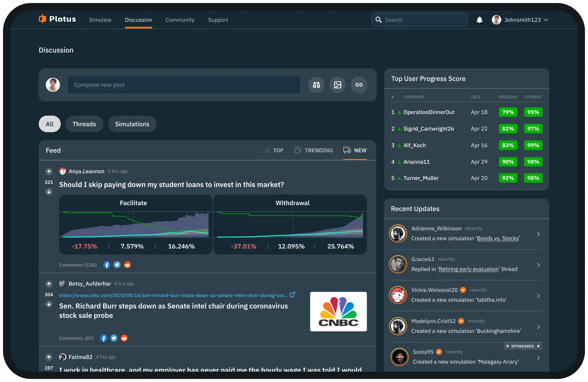Expand Gracie63 update chevron
Image resolution: width=588 pixels, height=382 pixels.
[538, 265]
